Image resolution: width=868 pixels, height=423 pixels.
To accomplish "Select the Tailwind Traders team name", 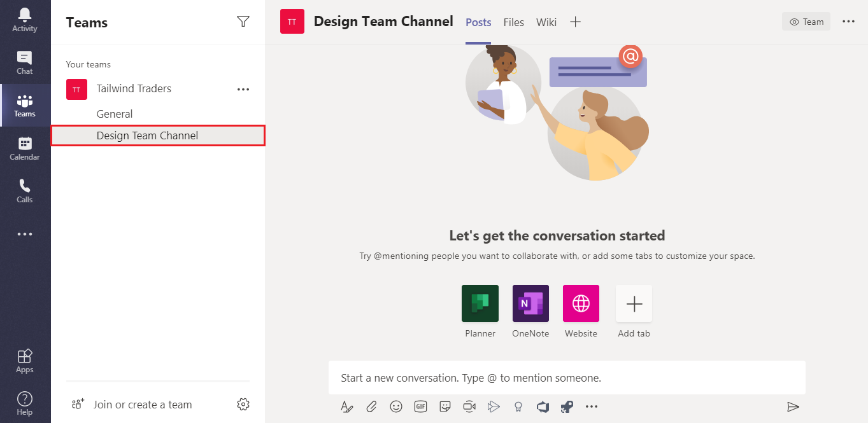I will [x=134, y=88].
